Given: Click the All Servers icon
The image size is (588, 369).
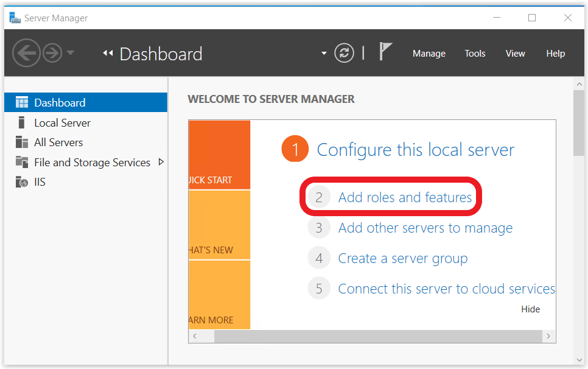Looking at the screenshot, I should click(x=22, y=142).
